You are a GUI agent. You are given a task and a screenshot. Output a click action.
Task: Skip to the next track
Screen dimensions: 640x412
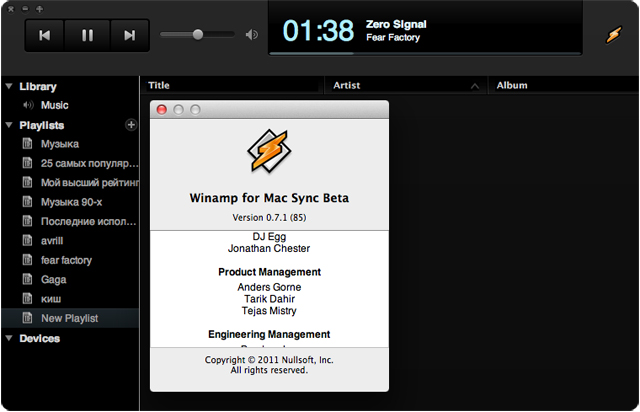(129, 35)
